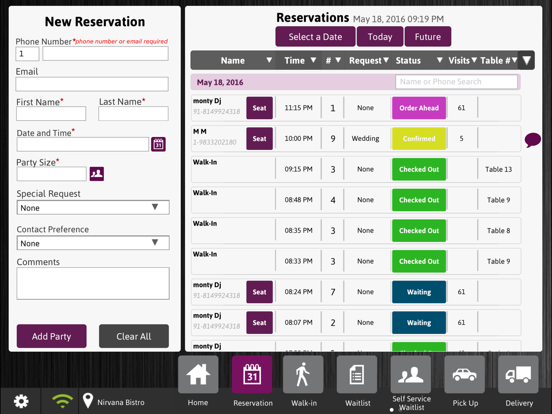Click the party size people icon

click(97, 174)
